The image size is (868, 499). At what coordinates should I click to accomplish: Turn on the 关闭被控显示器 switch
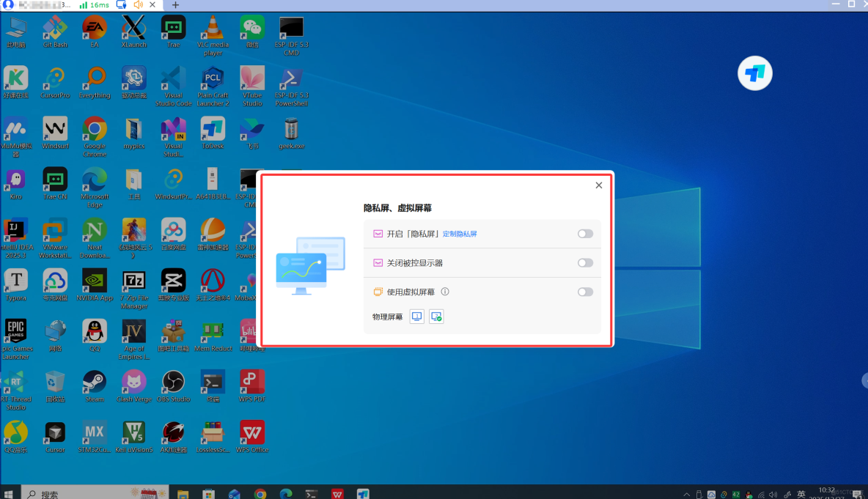(x=586, y=262)
